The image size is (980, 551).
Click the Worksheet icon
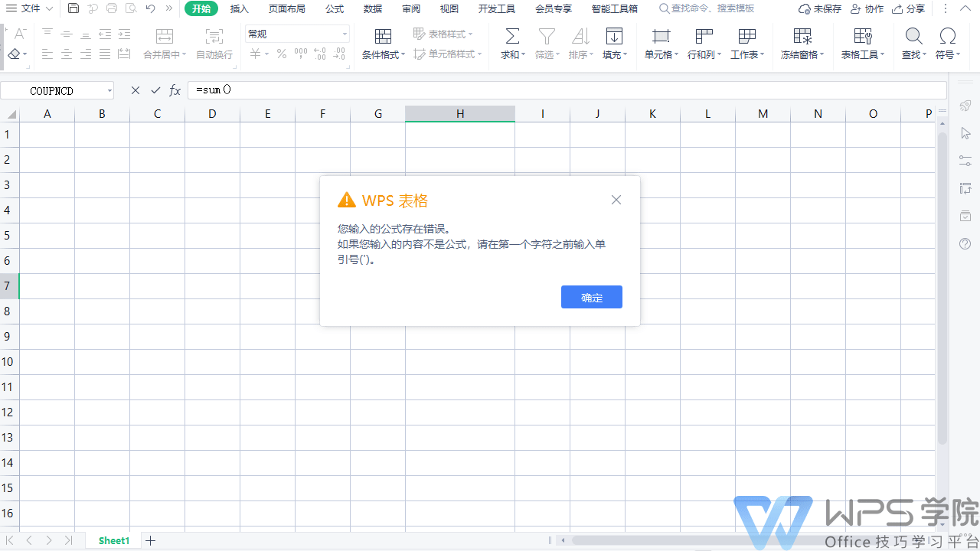pyautogui.click(x=747, y=36)
